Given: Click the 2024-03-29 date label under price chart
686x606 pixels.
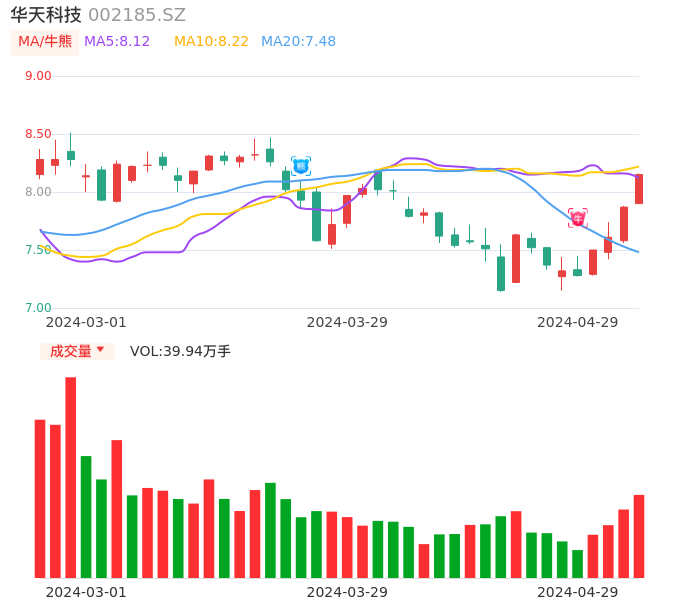Looking at the screenshot, I should 347,322.
